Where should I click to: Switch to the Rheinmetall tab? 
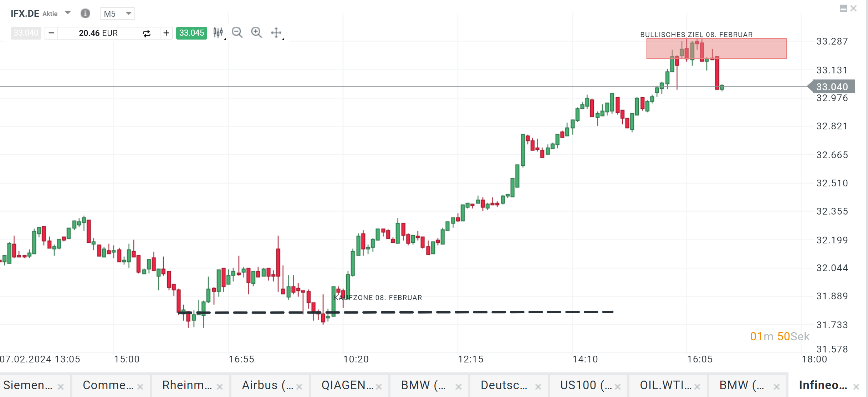tap(187, 385)
